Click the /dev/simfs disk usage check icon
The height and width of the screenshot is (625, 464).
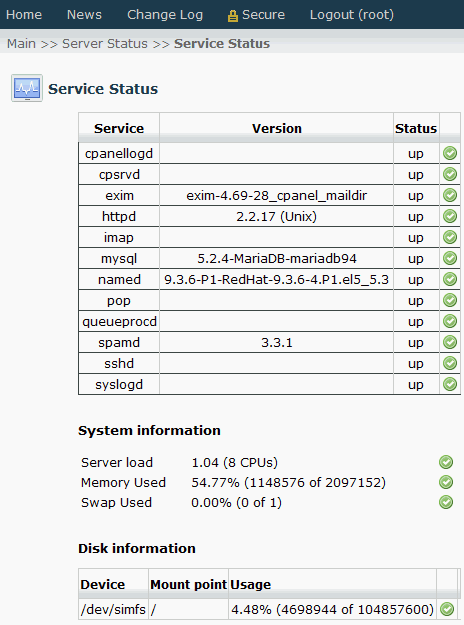(447, 609)
